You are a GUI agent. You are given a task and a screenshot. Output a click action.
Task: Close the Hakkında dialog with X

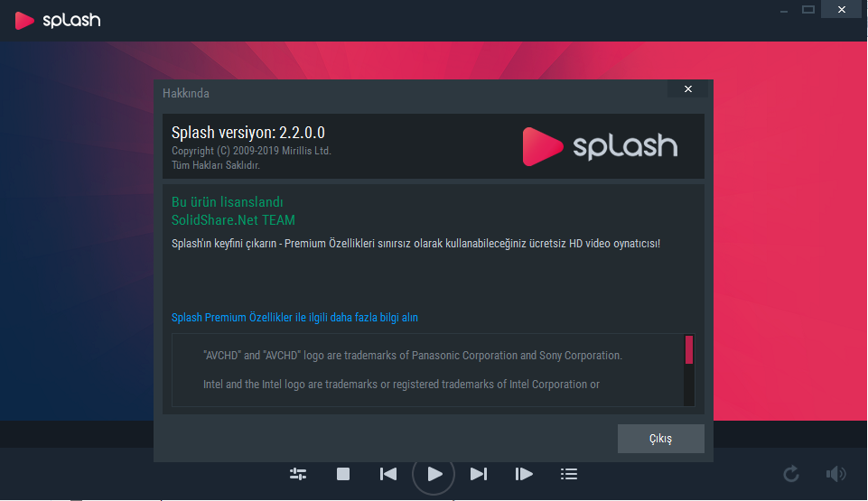[x=688, y=89]
